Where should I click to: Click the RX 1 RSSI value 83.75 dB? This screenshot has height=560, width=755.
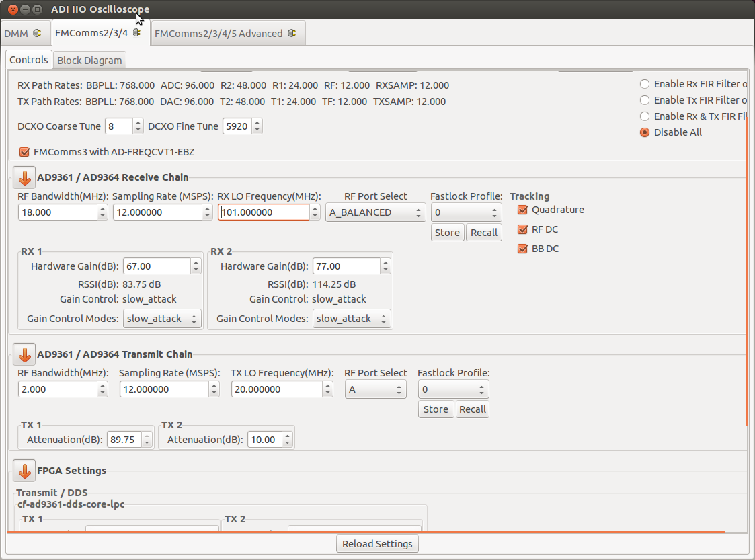142,284
